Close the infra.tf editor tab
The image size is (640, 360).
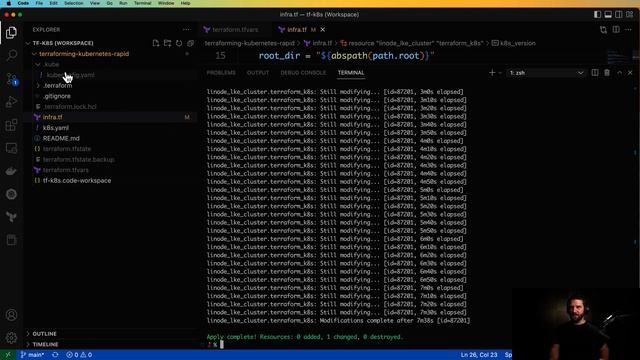point(322,30)
